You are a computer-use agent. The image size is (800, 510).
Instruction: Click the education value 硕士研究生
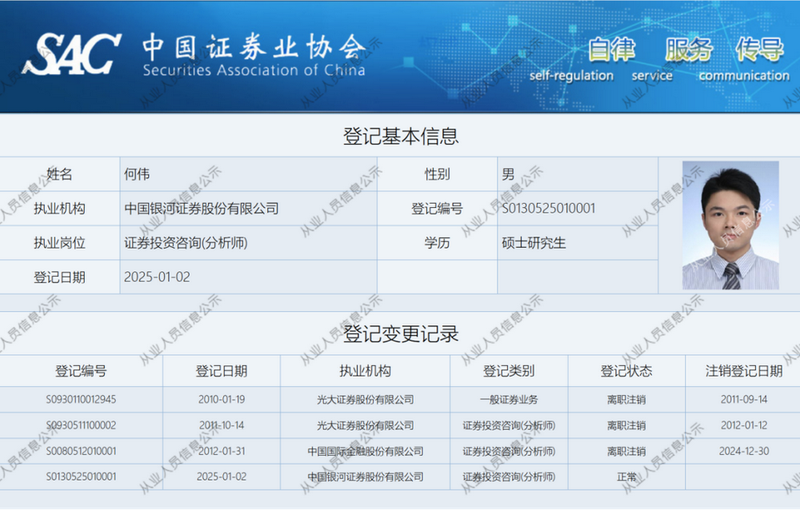tap(533, 243)
